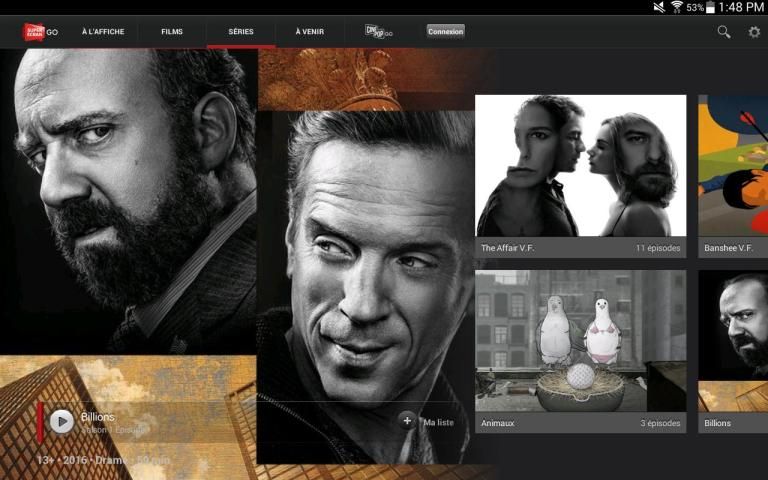Switch to the À l'affiche tab
This screenshot has width=768, height=480.
pyautogui.click(x=103, y=32)
